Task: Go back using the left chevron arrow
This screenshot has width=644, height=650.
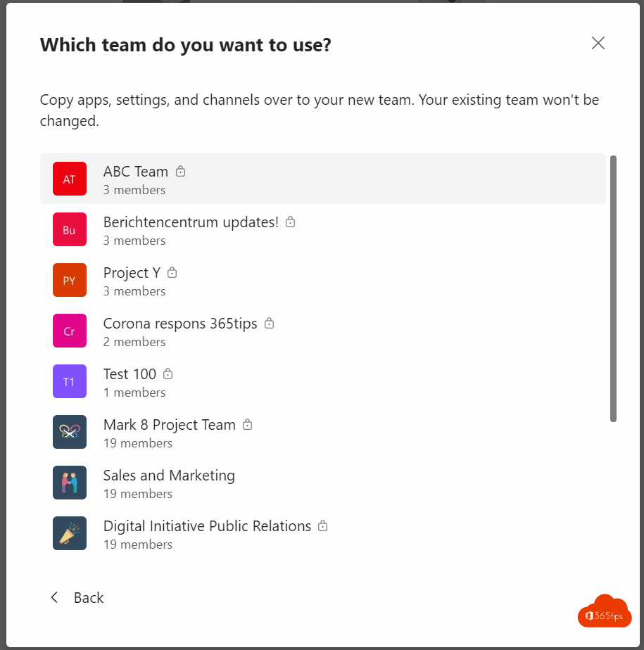Action: point(54,597)
